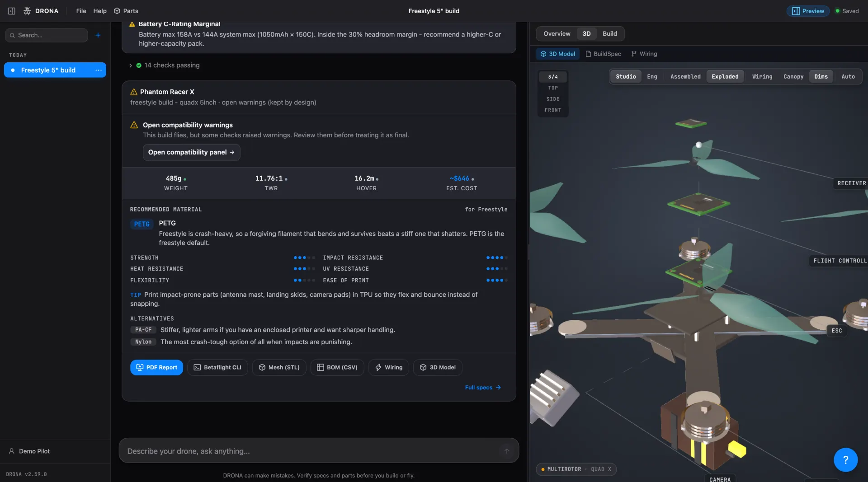Open the Wiring export button

[389, 368]
